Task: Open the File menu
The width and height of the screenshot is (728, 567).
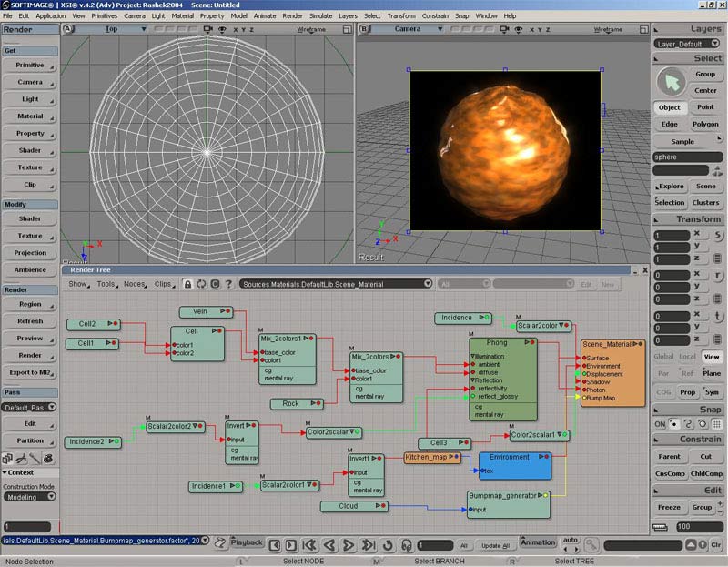Action: coord(7,15)
